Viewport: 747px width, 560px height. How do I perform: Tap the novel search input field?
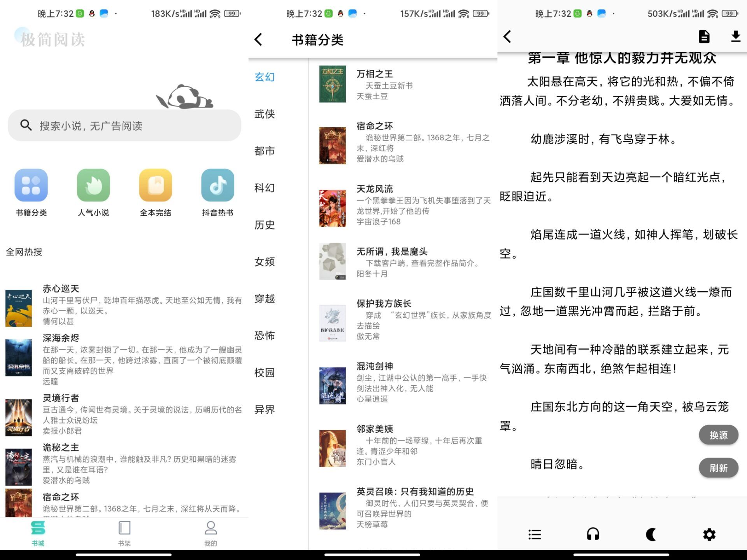click(x=124, y=125)
